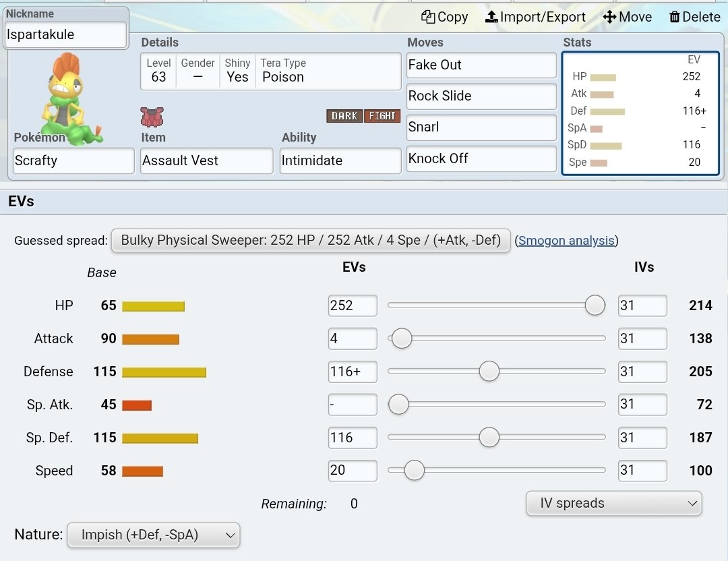Click the Sp. Atk. IV input field
Screen dimensions: 728x561
coord(642,405)
